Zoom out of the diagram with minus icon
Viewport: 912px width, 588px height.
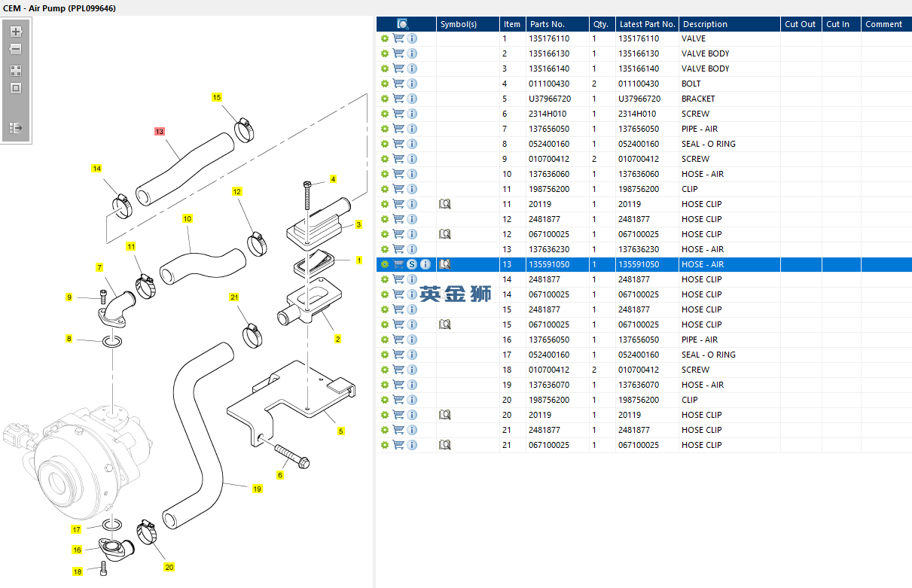[15, 49]
